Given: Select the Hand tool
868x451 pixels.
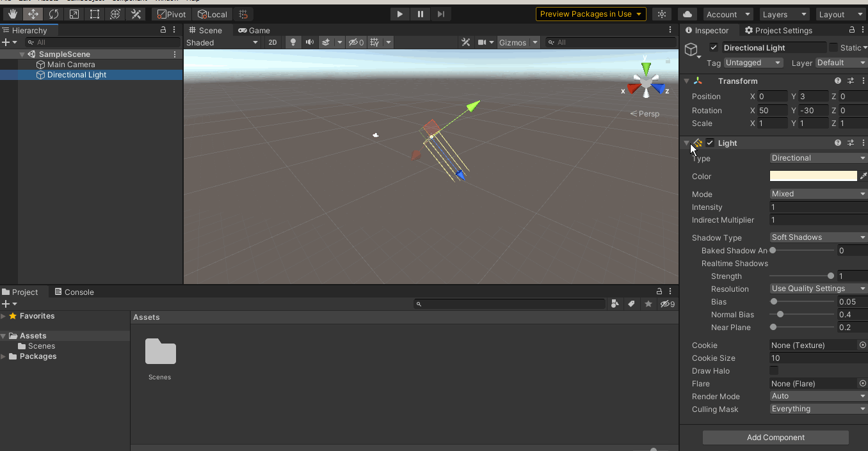Looking at the screenshot, I should tap(13, 14).
